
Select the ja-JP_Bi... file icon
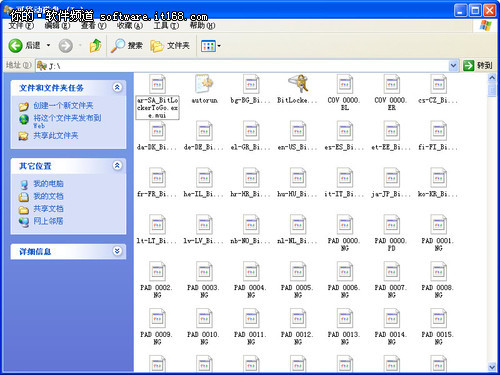coord(392,178)
